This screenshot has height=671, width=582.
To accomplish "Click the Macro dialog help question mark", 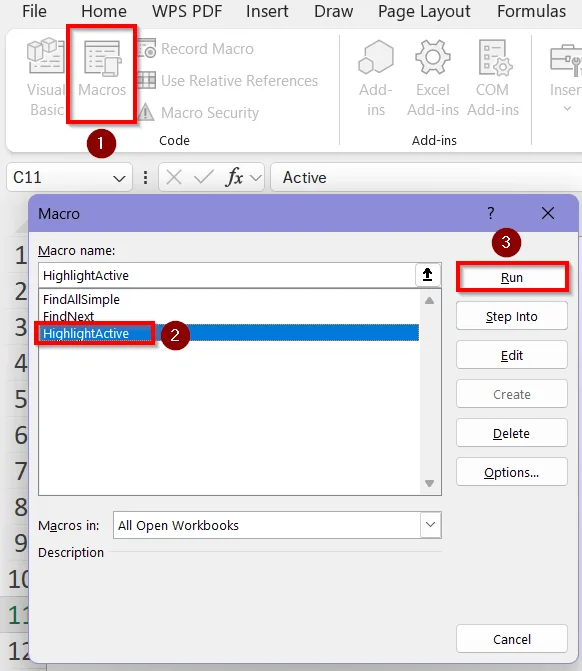I will (x=491, y=213).
